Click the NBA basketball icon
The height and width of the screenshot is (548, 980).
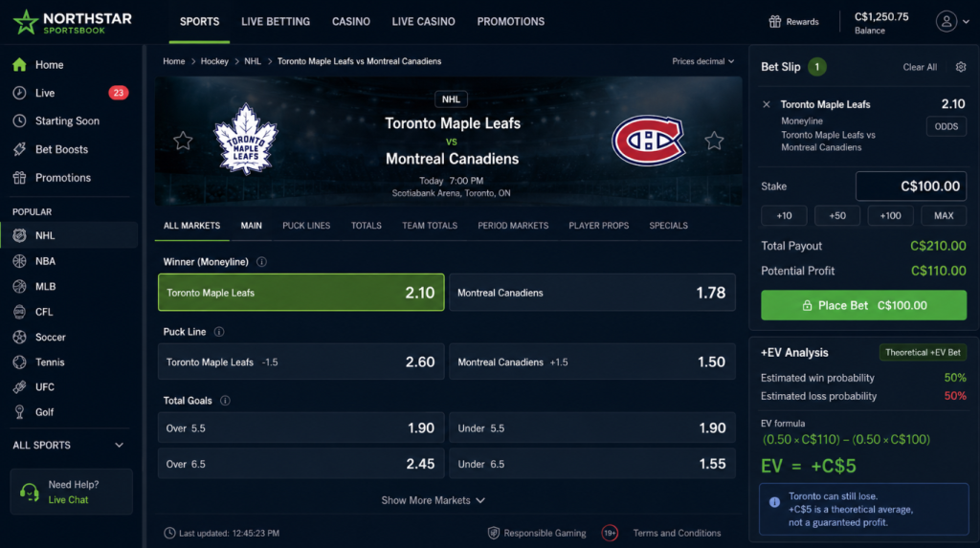19,261
